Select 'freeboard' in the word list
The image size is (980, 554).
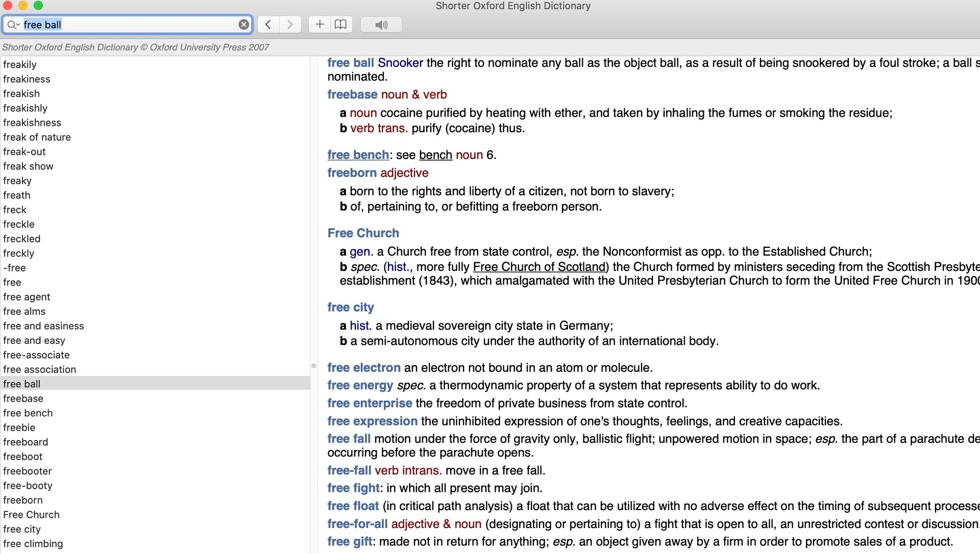coord(155,442)
